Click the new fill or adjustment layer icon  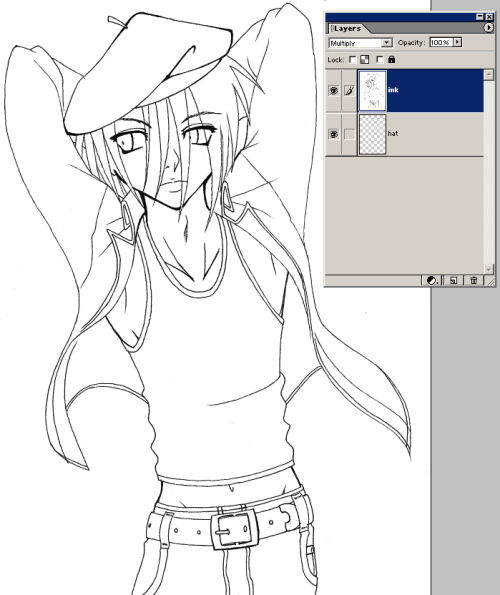point(431,280)
